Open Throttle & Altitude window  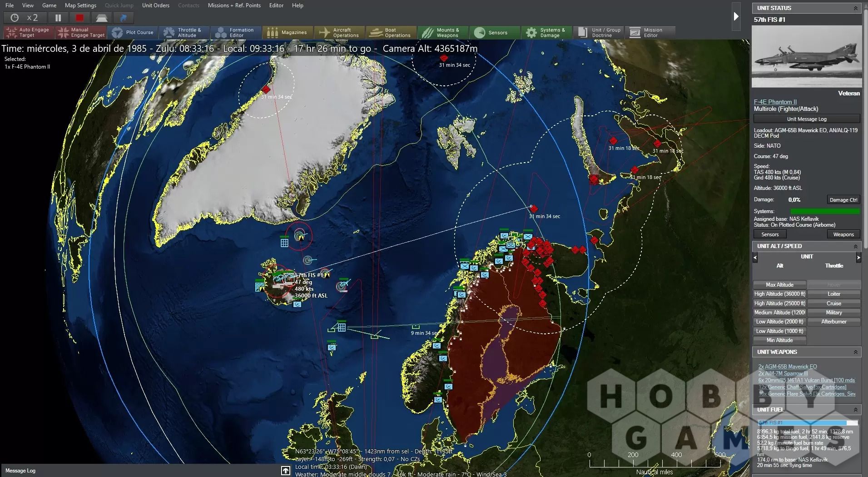[x=184, y=32]
